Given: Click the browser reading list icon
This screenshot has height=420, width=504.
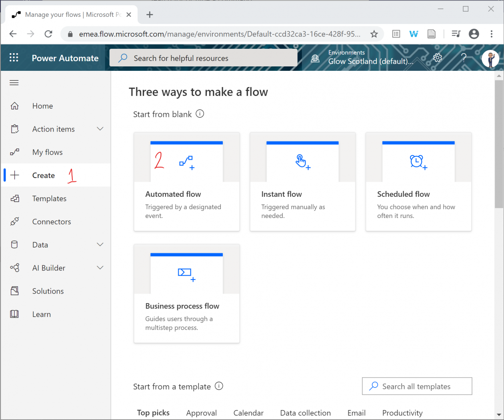Looking at the screenshot, I should pyautogui.click(x=396, y=34).
